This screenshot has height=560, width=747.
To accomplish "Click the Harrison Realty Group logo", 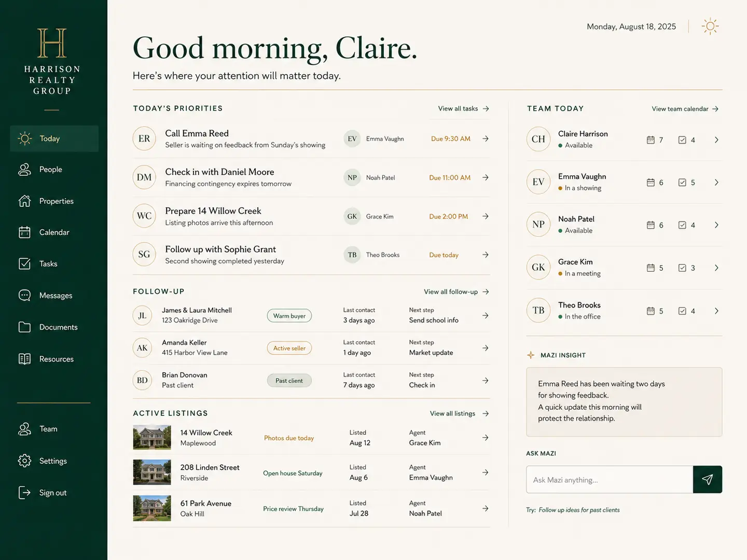I will click(x=52, y=62).
